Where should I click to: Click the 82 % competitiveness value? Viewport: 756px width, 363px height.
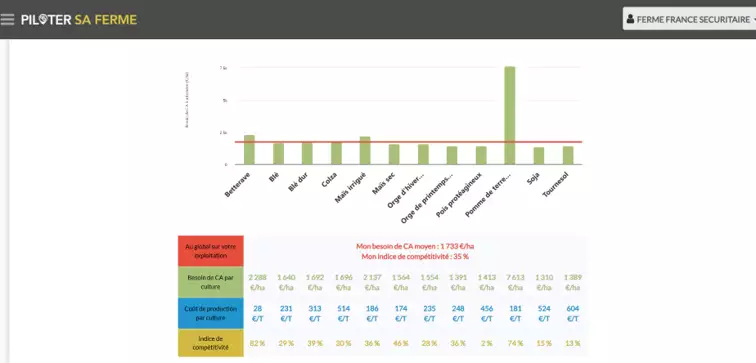coord(257,343)
